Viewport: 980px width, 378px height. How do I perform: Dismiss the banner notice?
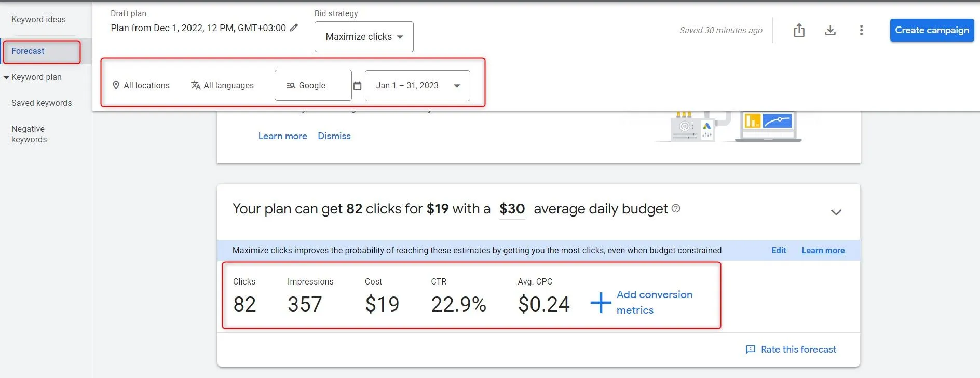click(334, 136)
